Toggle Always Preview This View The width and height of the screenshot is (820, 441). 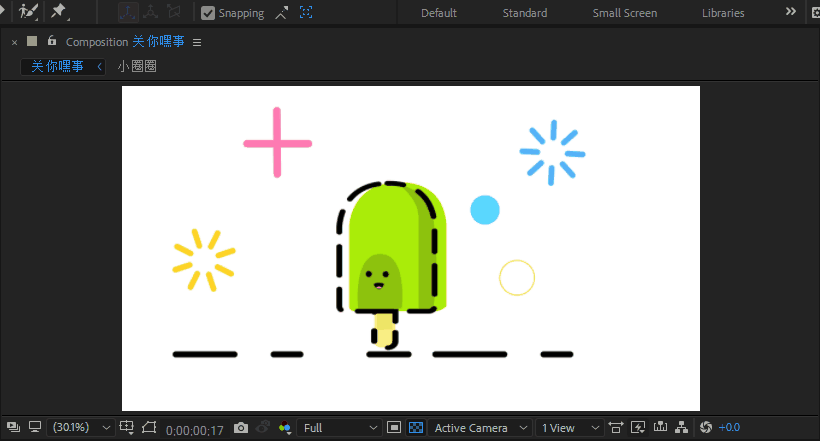coord(13,427)
